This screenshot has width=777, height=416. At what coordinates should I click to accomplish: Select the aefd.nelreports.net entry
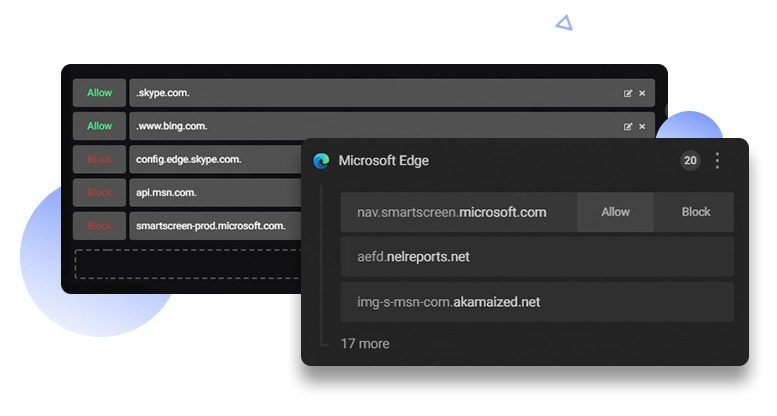pyautogui.click(x=537, y=257)
